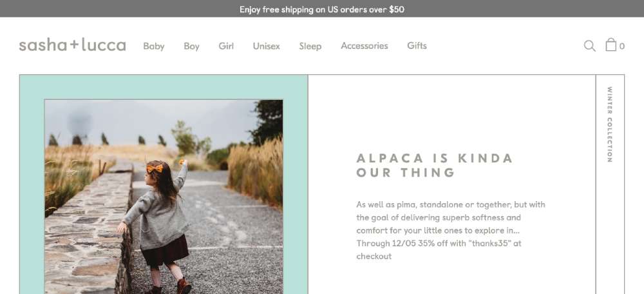Open the search magnifier icon
The height and width of the screenshot is (294, 644).
point(589,46)
